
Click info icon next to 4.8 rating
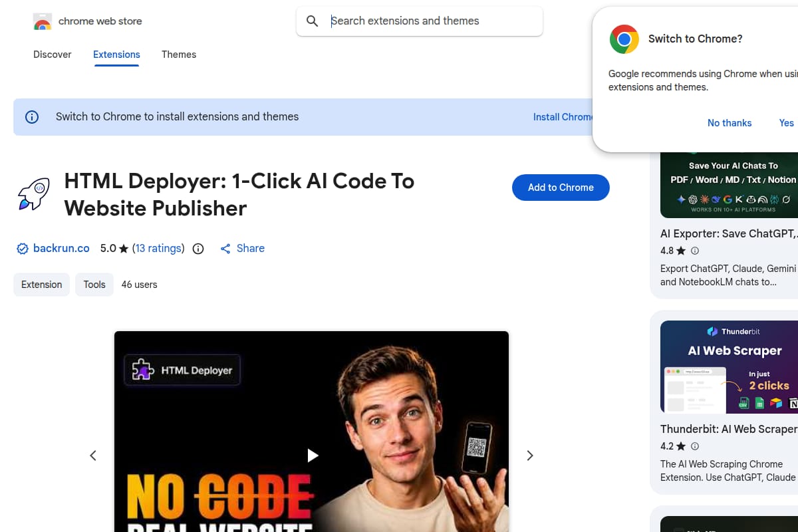[x=695, y=251]
